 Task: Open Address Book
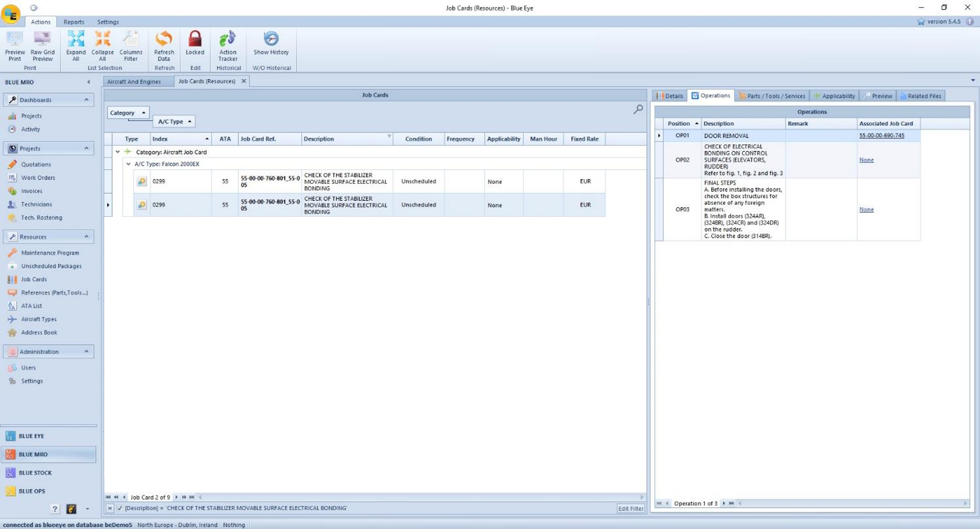point(39,333)
